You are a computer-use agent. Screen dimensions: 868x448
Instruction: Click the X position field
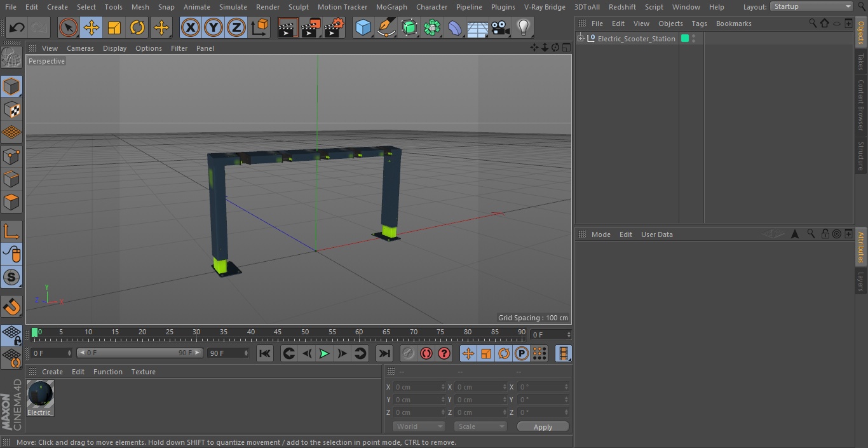(x=419, y=387)
